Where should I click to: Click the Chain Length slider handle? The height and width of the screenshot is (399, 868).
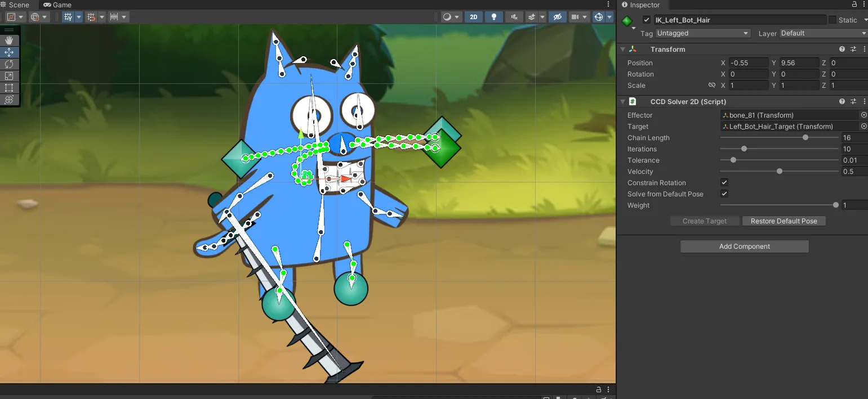pos(805,137)
